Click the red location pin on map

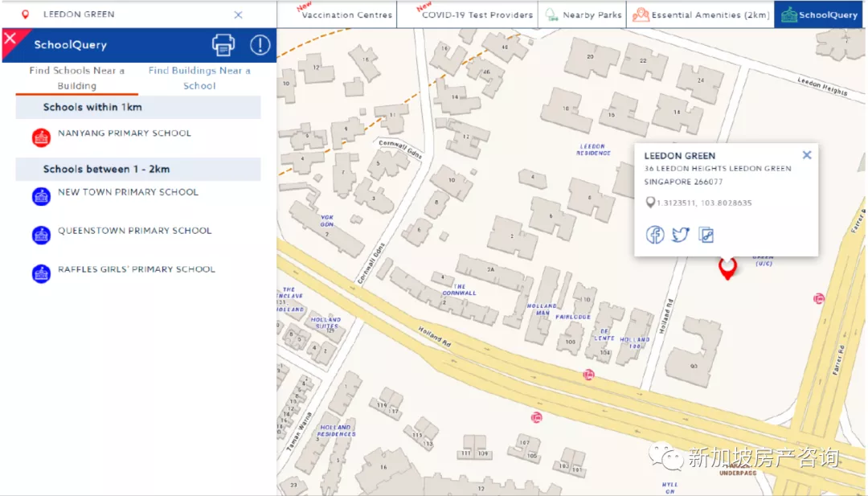coord(727,268)
